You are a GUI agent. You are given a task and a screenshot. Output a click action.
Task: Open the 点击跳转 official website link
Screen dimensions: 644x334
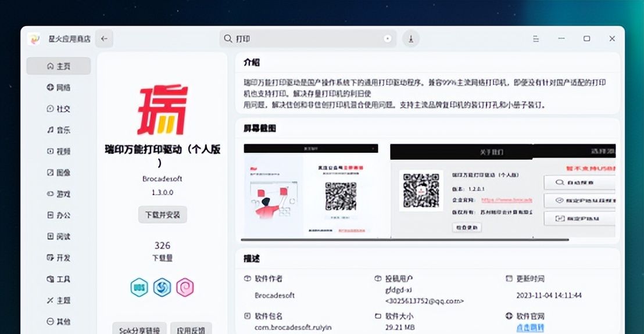pos(530,328)
